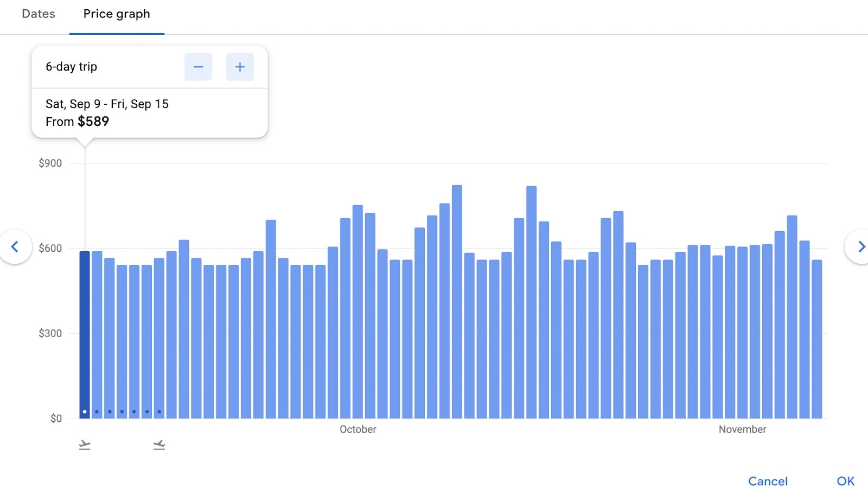This screenshot has width=868, height=495.
Task: Click the $0 axis label
Action: [x=56, y=418]
